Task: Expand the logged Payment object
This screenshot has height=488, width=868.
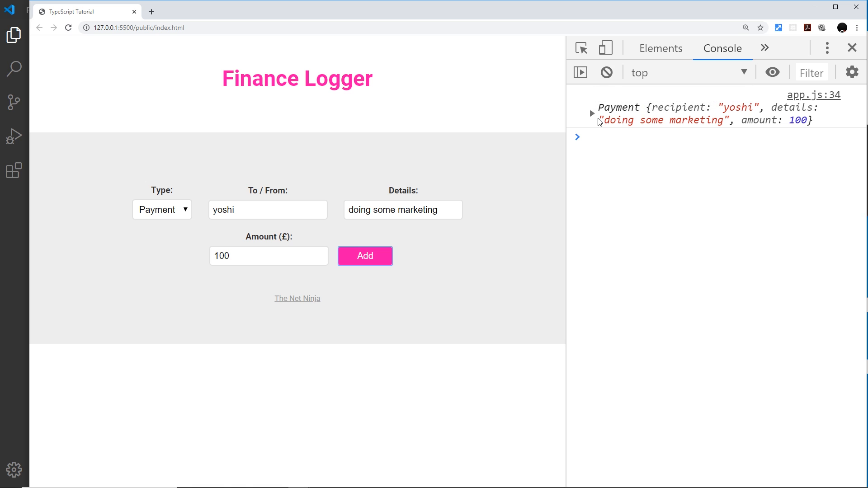Action: [x=592, y=113]
